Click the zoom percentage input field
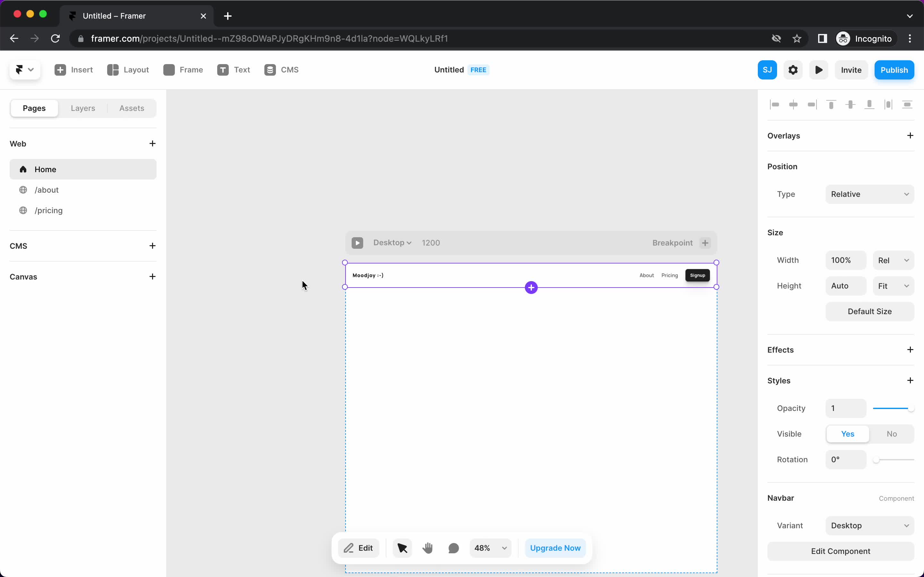The width and height of the screenshot is (924, 577). [482, 548]
